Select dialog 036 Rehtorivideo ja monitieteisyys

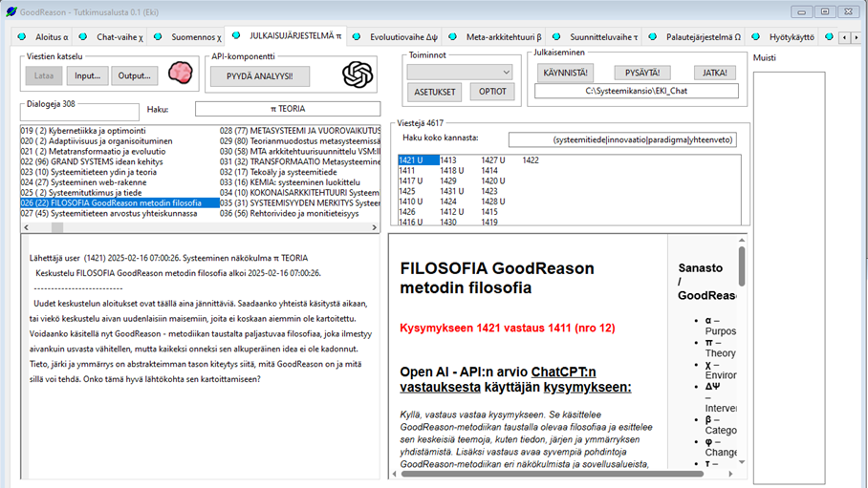[x=300, y=213]
